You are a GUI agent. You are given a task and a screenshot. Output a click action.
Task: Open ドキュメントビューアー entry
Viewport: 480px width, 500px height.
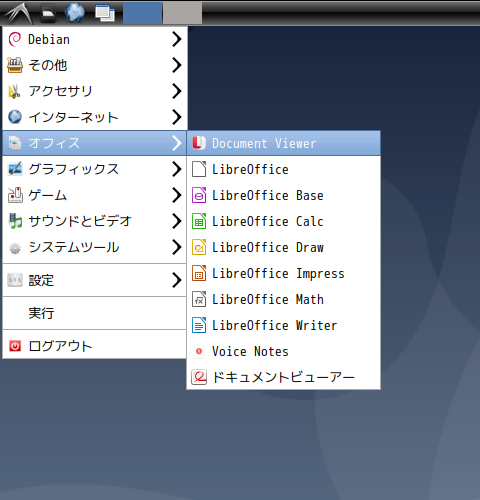pyautogui.click(x=284, y=377)
